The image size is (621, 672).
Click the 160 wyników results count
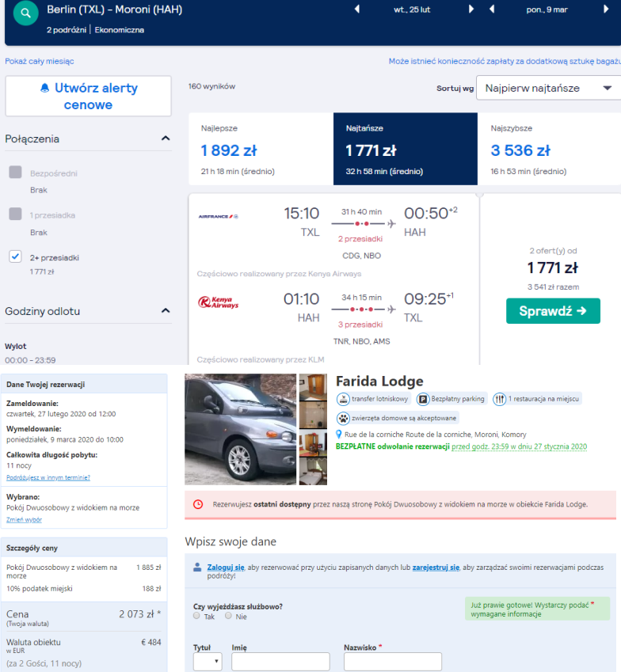(x=211, y=86)
